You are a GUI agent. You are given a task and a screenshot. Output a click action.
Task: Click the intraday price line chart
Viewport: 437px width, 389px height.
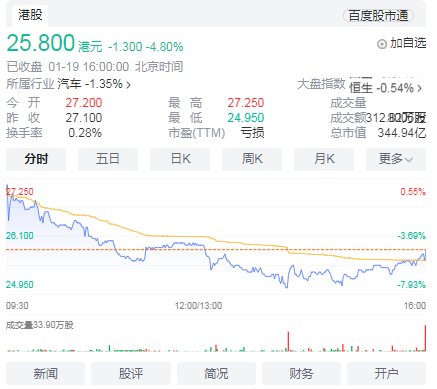[x=216, y=237]
